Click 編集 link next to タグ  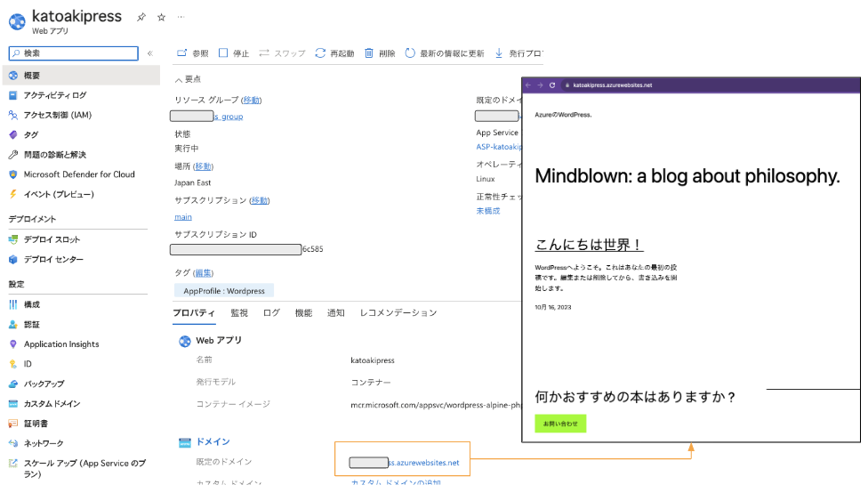[x=203, y=273]
